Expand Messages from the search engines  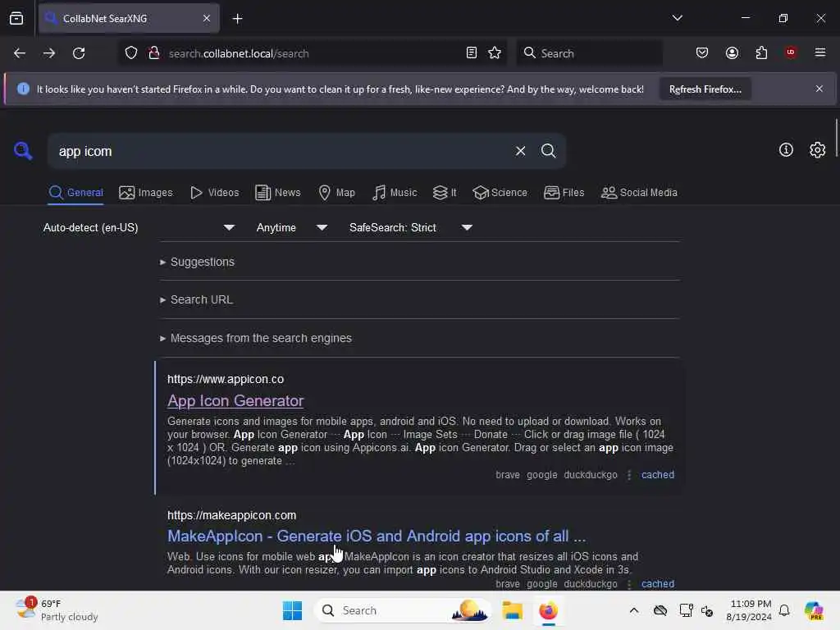coord(256,338)
